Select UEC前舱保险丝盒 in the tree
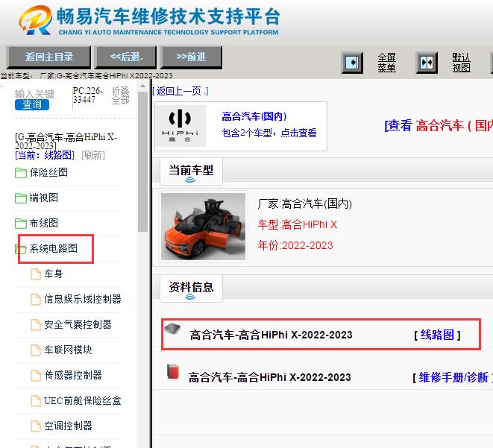Screen dimensions: 493x448 pyautogui.click(x=83, y=401)
